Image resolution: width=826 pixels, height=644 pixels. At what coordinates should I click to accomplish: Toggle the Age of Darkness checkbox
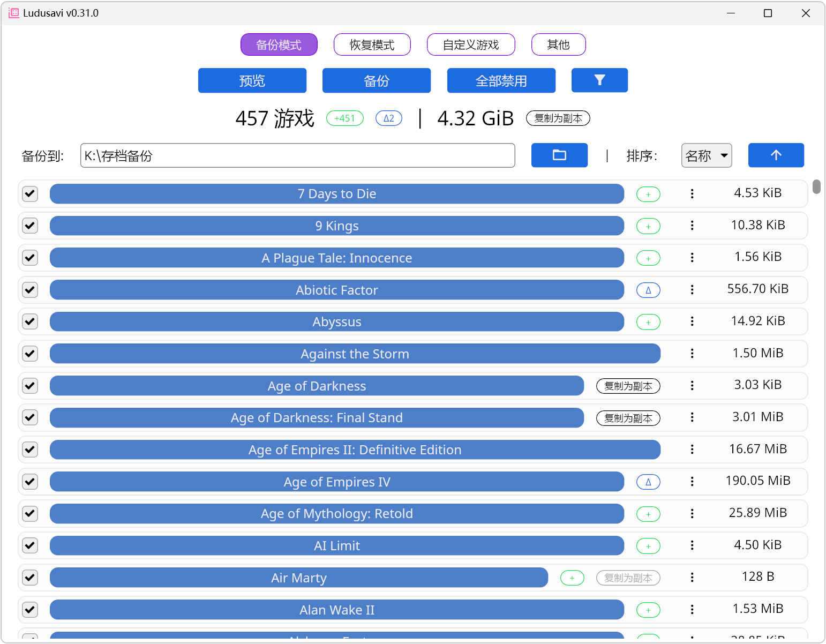click(30, 386)
